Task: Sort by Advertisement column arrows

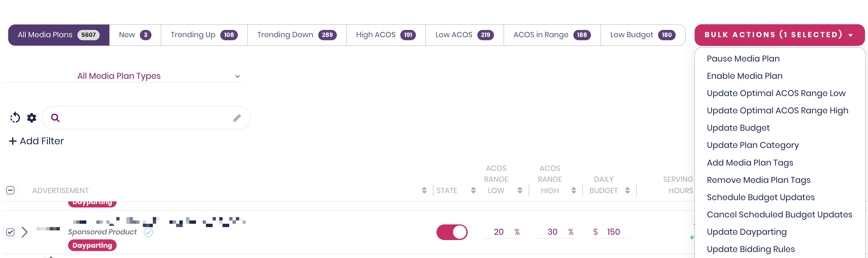Action: (x=424, y=191)
